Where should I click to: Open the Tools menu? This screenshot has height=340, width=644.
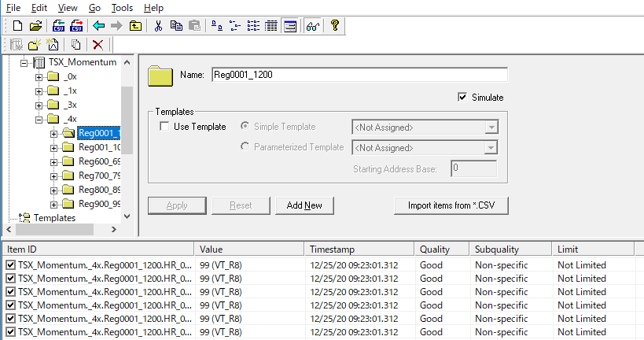[x=122, y=7]
